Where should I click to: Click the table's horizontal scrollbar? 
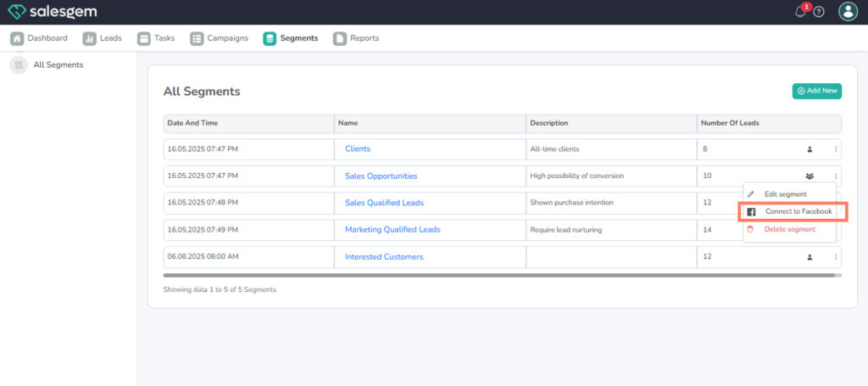[x=500, y=275]
